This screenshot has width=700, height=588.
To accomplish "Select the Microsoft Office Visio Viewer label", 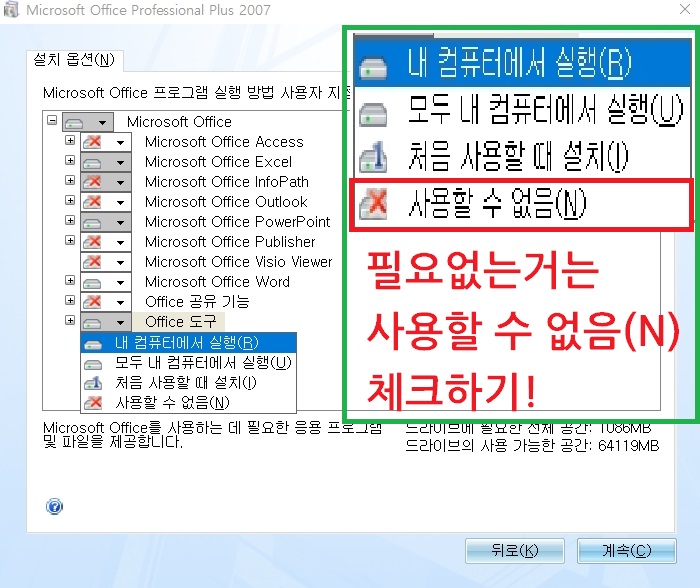I will coord(238,262).
